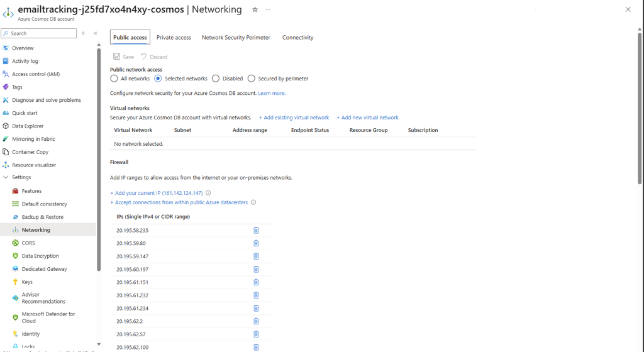This screenshot has height=352, width=644.
Task: Click the Endpoint Status column header
Action: click(x=310, y=130)
